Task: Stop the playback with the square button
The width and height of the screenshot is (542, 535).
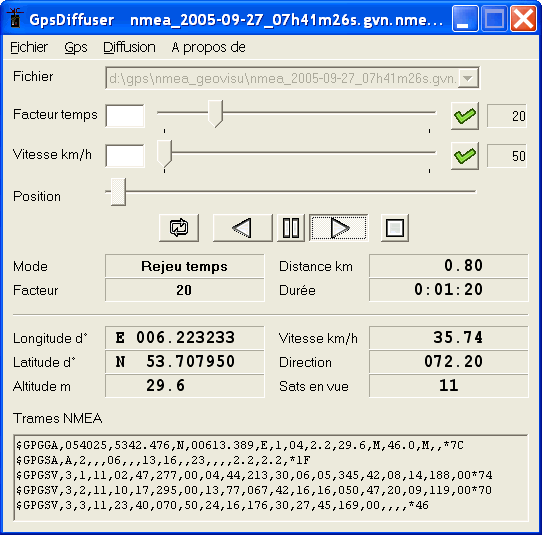Action: 395,228
